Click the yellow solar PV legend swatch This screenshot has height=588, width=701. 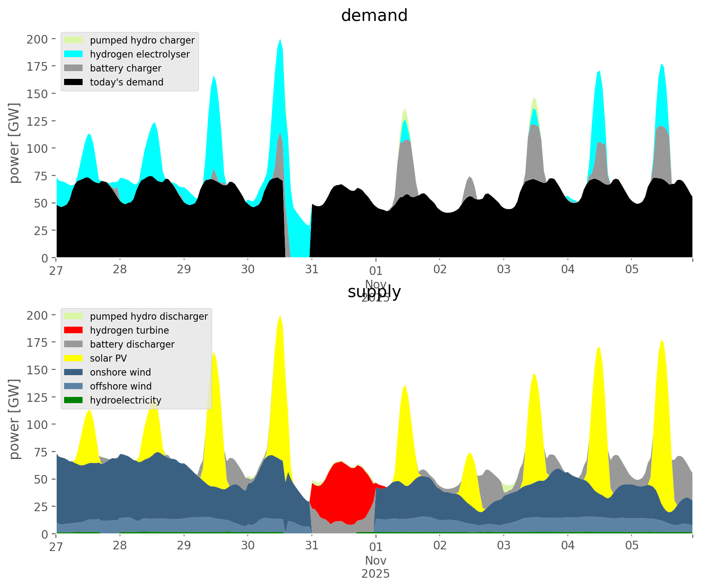click(x=74, y=358)
